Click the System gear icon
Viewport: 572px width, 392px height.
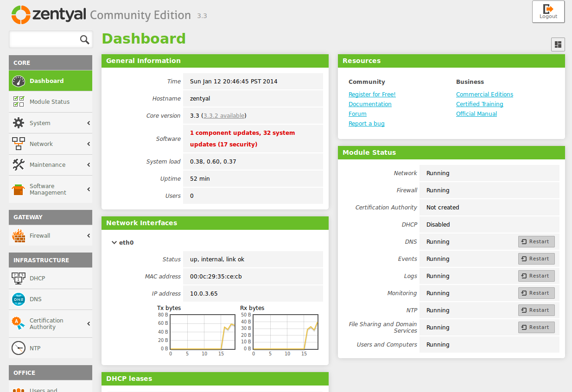(x=19, y=123)
